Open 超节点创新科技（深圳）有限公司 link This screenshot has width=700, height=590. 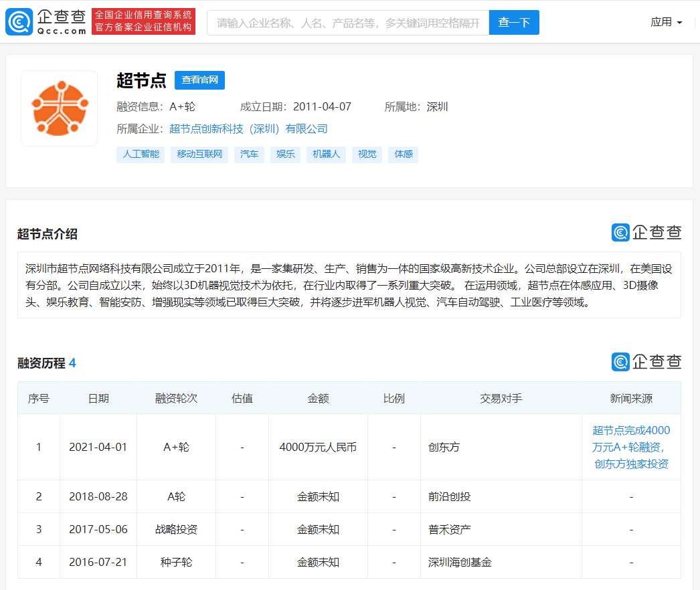click(x=248, y=129)
